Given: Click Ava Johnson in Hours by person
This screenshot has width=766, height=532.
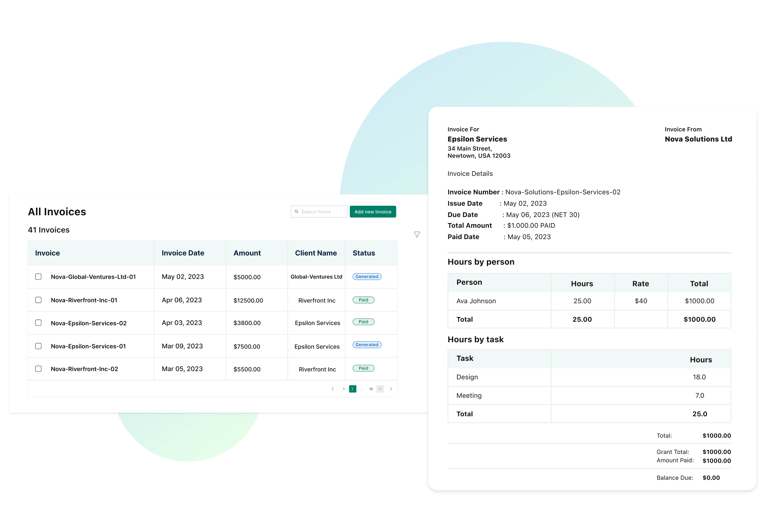Looking at the screenshot, I should pyautogui.click(x=476, y=301).
